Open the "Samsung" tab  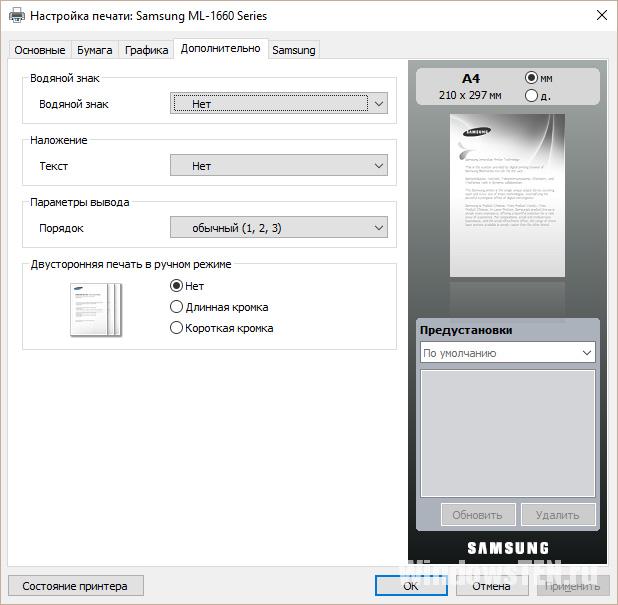point(294,50)
